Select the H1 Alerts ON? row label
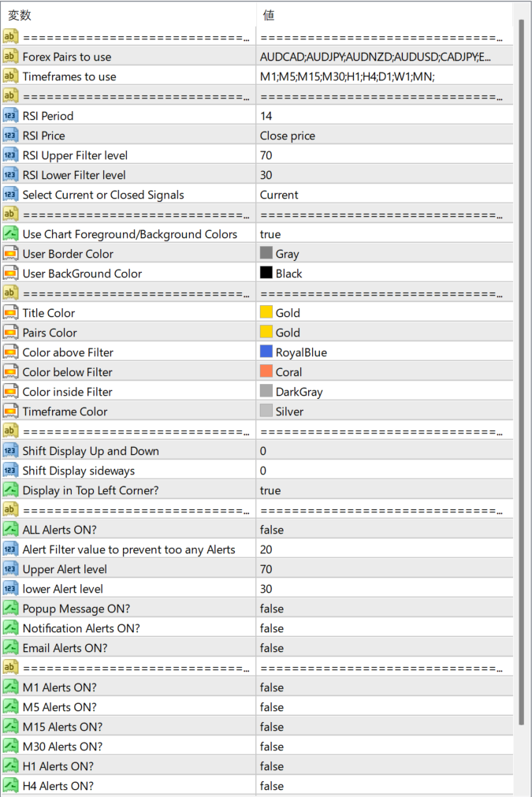The height and width of the screenshot is (797, 532). [x=58, y=766]
